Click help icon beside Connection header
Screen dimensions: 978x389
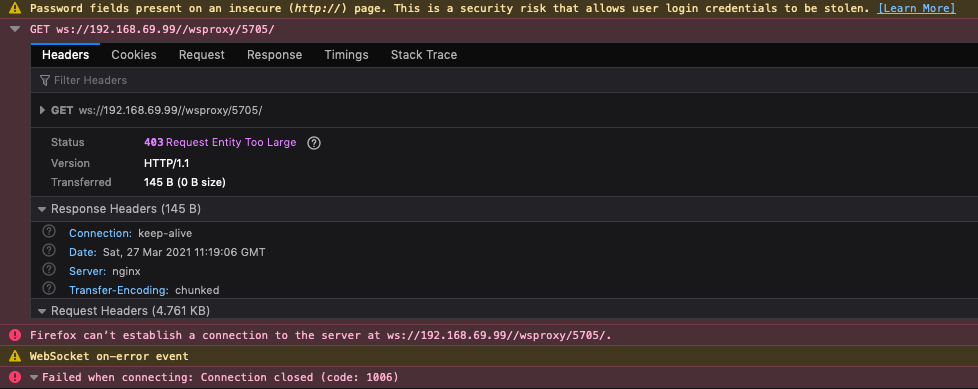click(49, 231)
